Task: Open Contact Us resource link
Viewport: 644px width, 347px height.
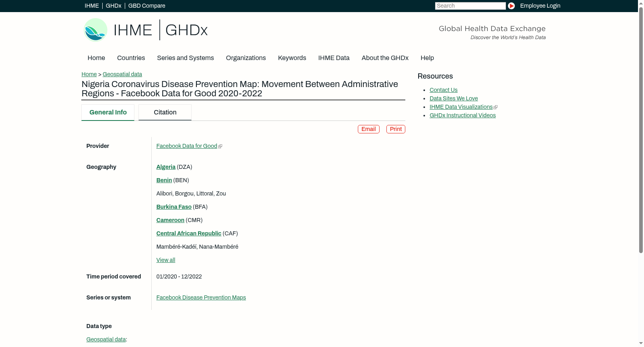Action: (x=444, y=90)
